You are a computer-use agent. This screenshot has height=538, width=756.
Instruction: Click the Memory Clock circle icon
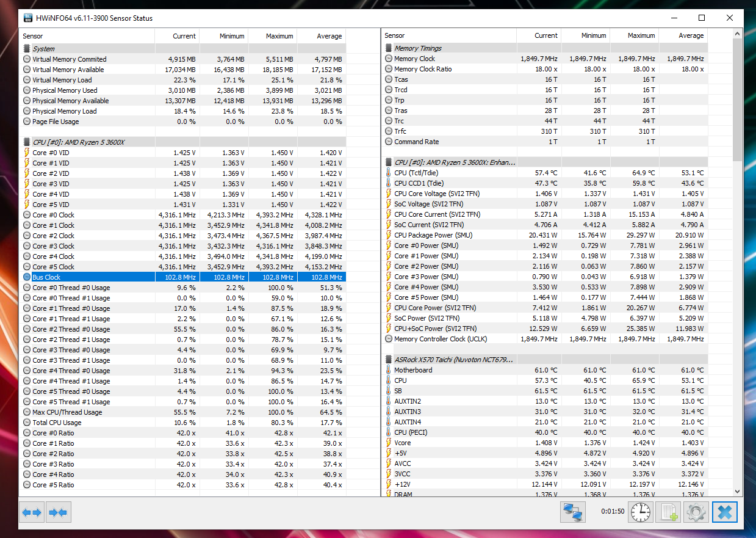(x=389, y=59)
